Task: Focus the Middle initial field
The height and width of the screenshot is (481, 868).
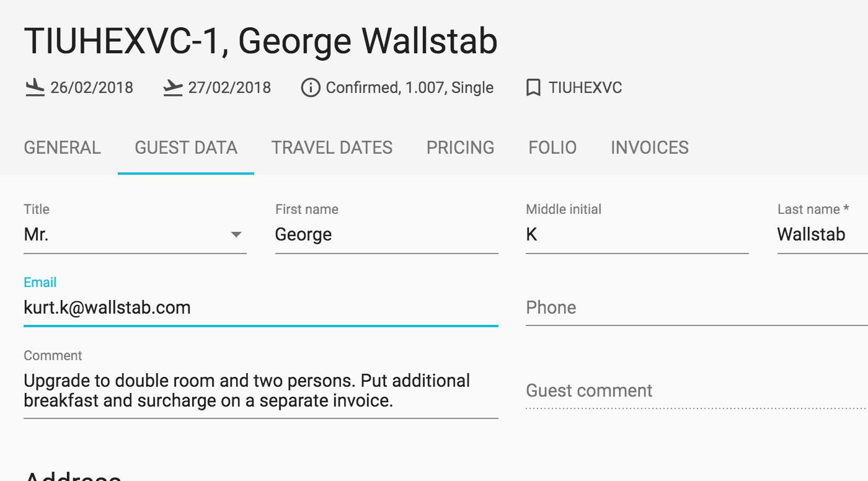Action: 637,235
